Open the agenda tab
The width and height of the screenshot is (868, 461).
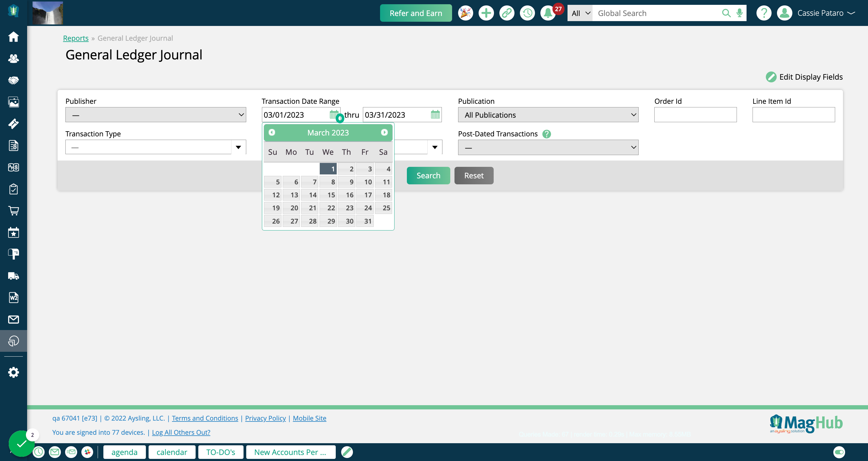[124, 452]
